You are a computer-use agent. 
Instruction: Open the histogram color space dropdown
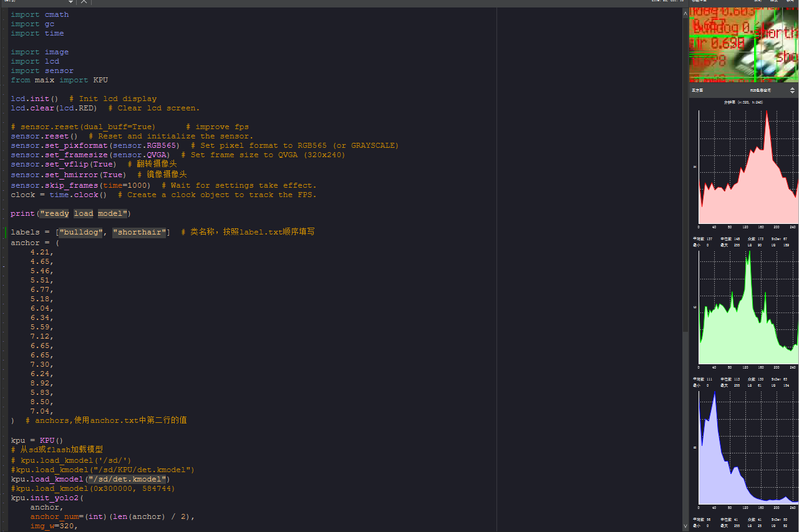(x=792, y=90)
